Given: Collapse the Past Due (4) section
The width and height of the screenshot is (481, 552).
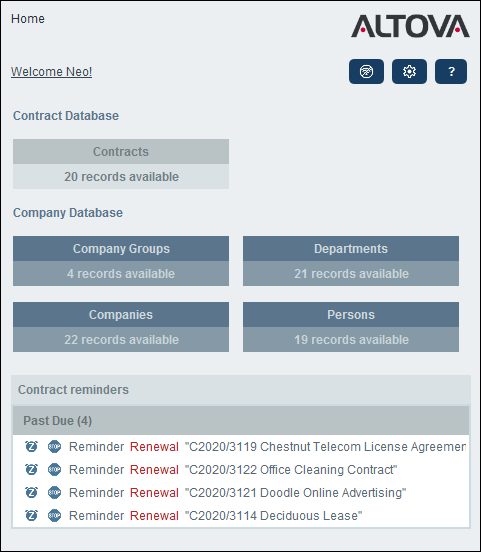Looking at the screenshot, I should (241, 420).
